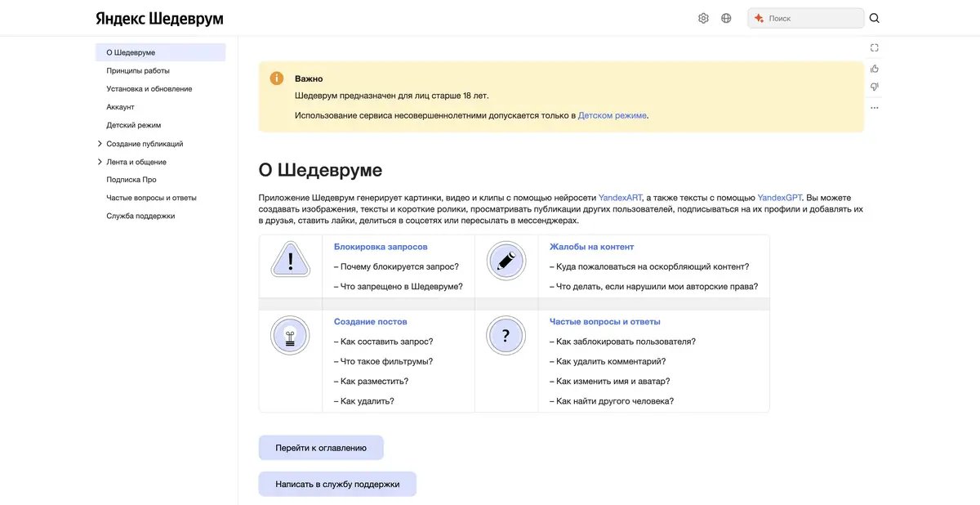The width and height of the screenshot is (980, 505).
Task: Click text Как заблокировать пользователя?
Action: pos(626,342)
